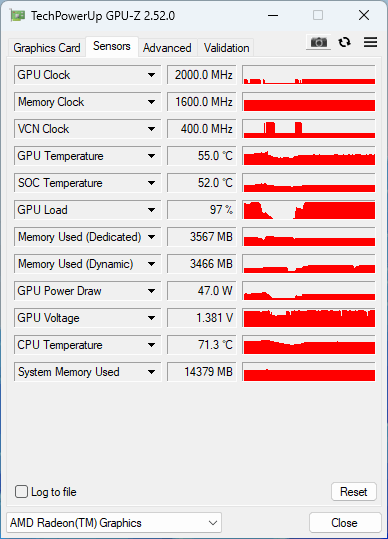The height and width of the screenshot is (539, 388).
Task: Expand the GPU Clock sensor dropdown
Action: [151, 75]
